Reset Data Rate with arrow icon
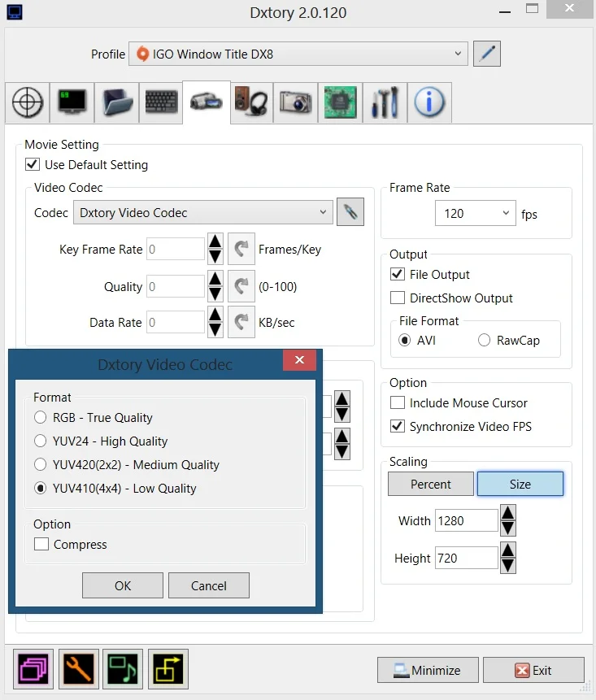The image size is (596, 700). pyautogui.click(x=241, y=322)
